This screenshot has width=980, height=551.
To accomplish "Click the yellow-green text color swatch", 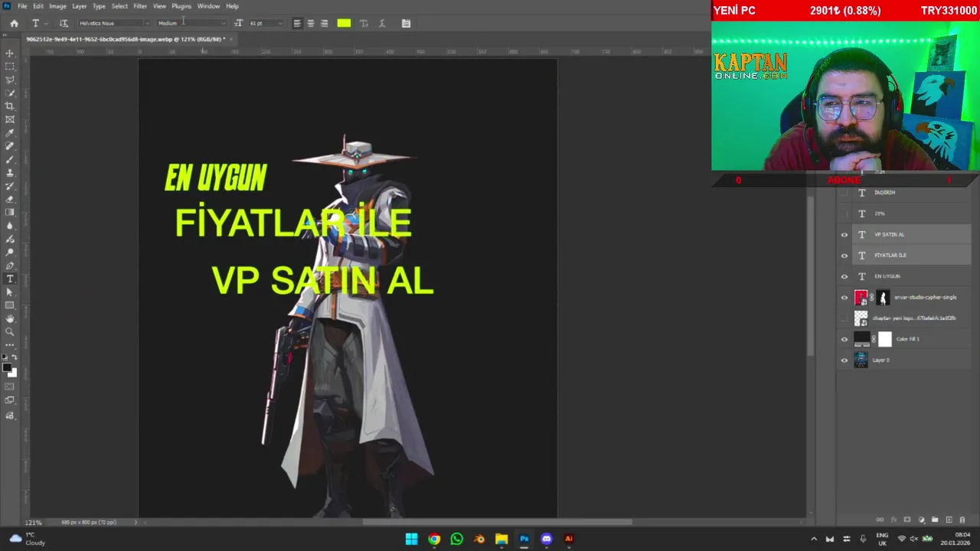I will (344, 23).
